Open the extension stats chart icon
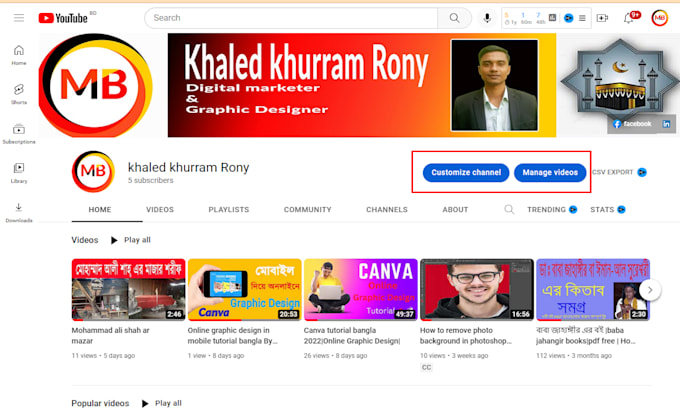This screenshot has width=680, height=409. point(552,18)
